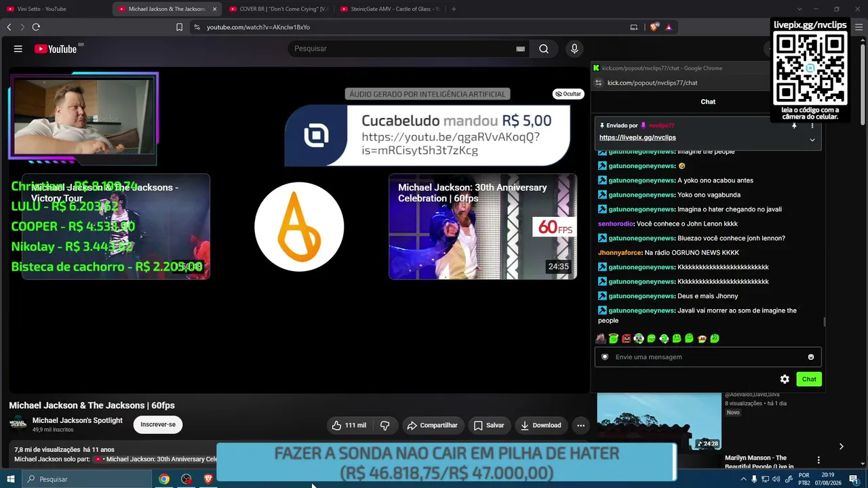This screenshot has width=868, height=488.
Task: Open the volume control in system tray
Action: pyautogui.click(x=776, y=479)
